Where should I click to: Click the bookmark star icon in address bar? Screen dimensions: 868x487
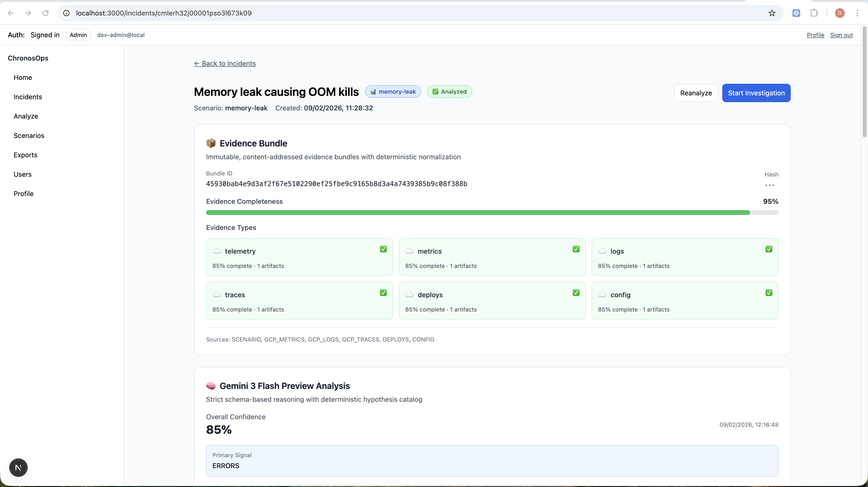tap(772, 13)
